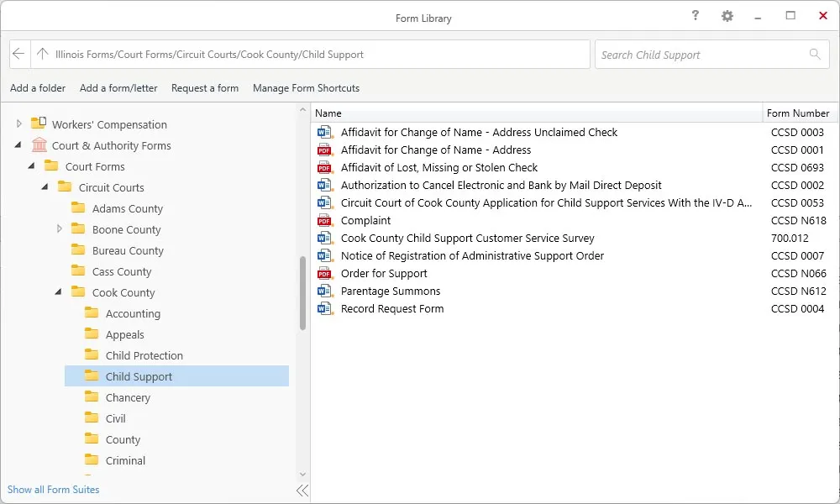840x504 pixels.
Task: Click the folder path address bar
Action: tap(310, 54)
